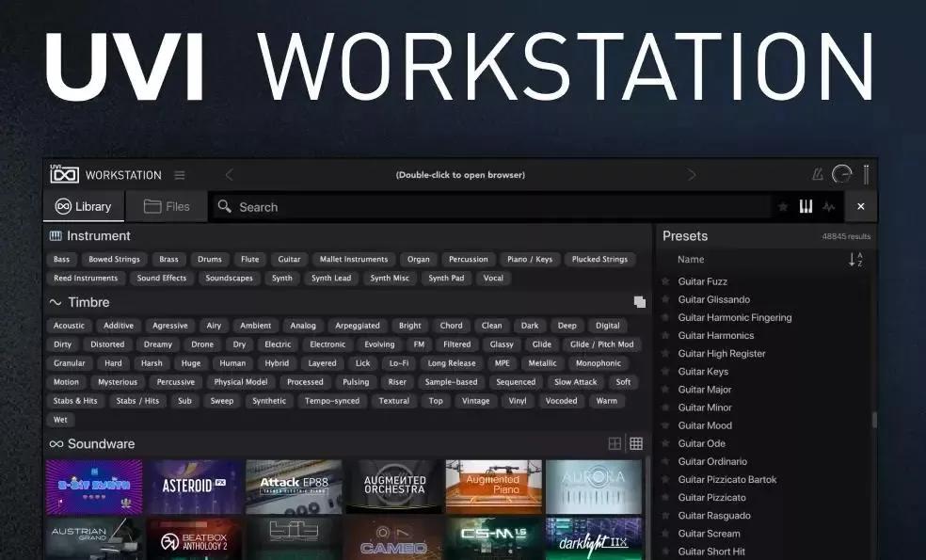Favorite the Guitar Harmonics preset star
This screenshot has width=926, height=560.
[665, 335]
